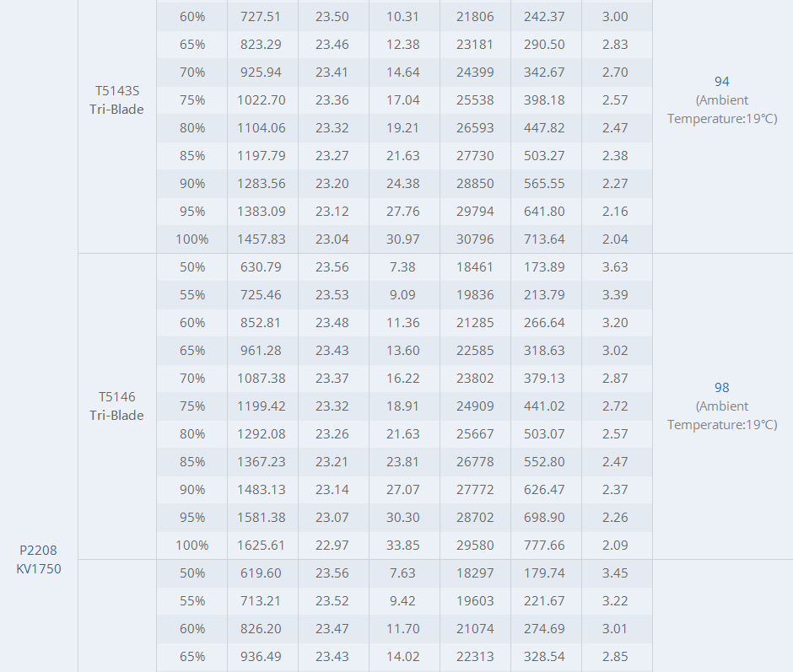
Task: Select the 619.60 thrust cell
Action: point(262,573)
